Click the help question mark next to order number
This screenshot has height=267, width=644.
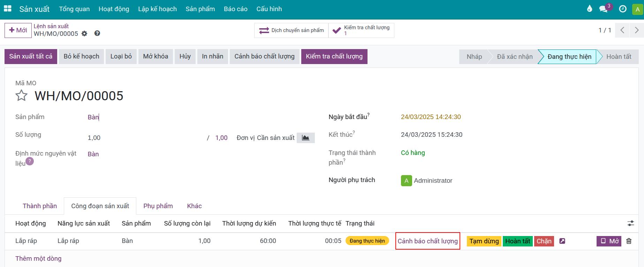tap(97, 33)
